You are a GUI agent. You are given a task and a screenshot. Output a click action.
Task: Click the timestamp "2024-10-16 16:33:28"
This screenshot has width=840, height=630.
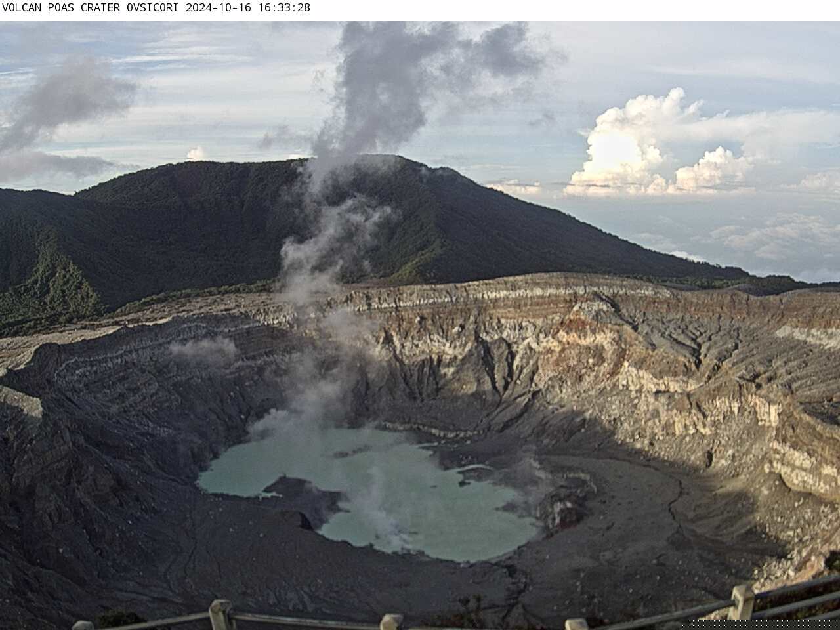248,8
